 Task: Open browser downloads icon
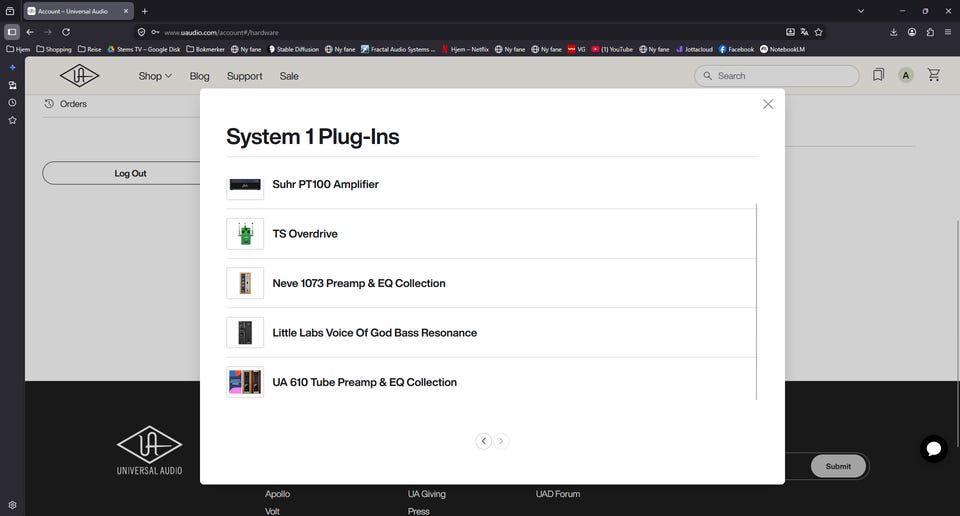coord(894,32)
